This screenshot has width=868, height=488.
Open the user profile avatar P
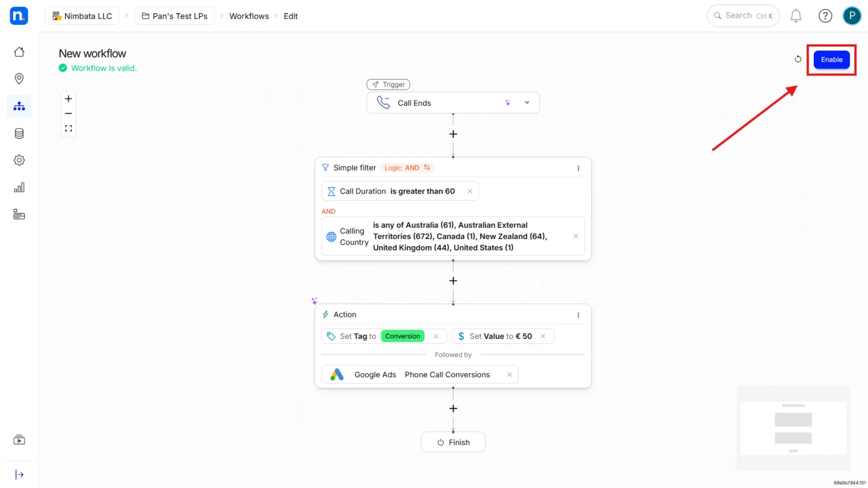(852, 16)
